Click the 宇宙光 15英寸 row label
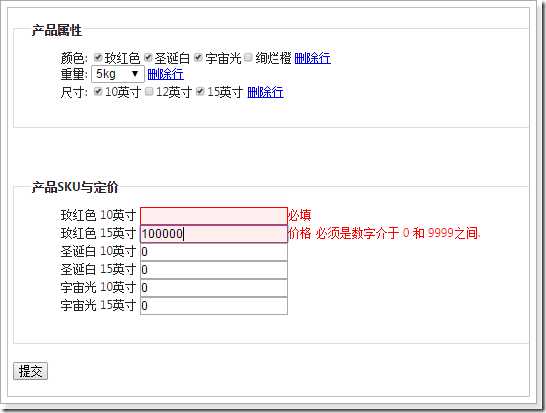The height and width of the screenshot is (413, 546). click(98, 306)
